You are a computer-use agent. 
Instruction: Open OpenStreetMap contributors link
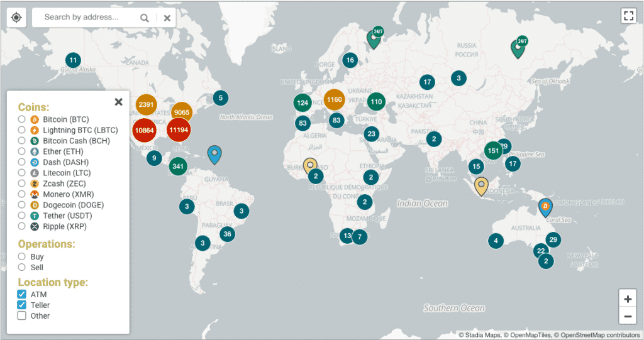point(601,335)
